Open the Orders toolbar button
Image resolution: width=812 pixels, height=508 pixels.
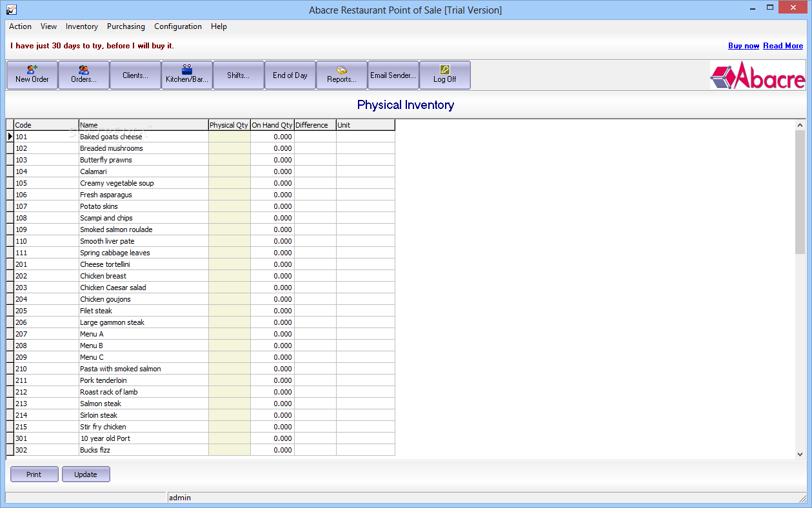tap(84, 75)
